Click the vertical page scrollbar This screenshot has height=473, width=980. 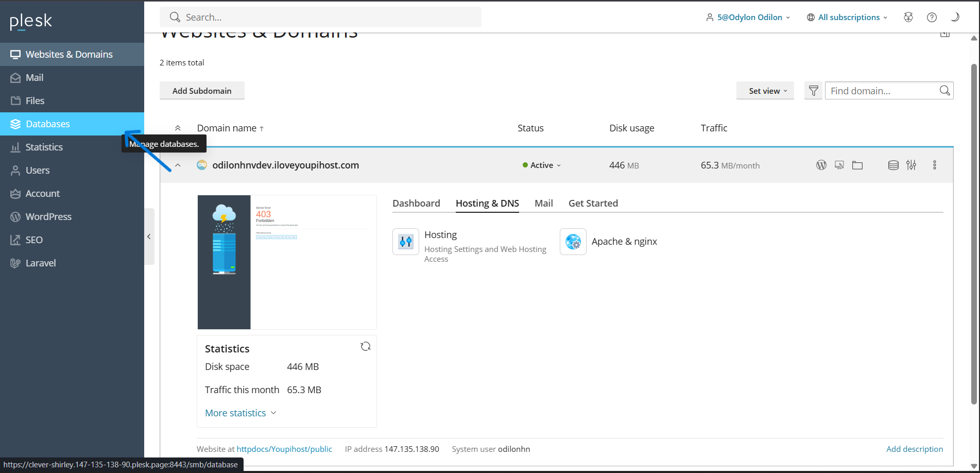tap(974, 232)
